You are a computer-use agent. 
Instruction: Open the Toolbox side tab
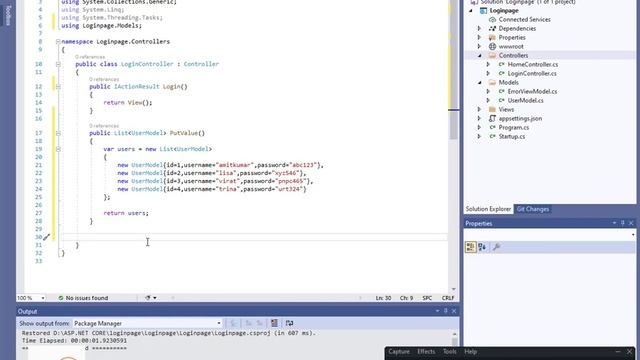tap(8, 16)
